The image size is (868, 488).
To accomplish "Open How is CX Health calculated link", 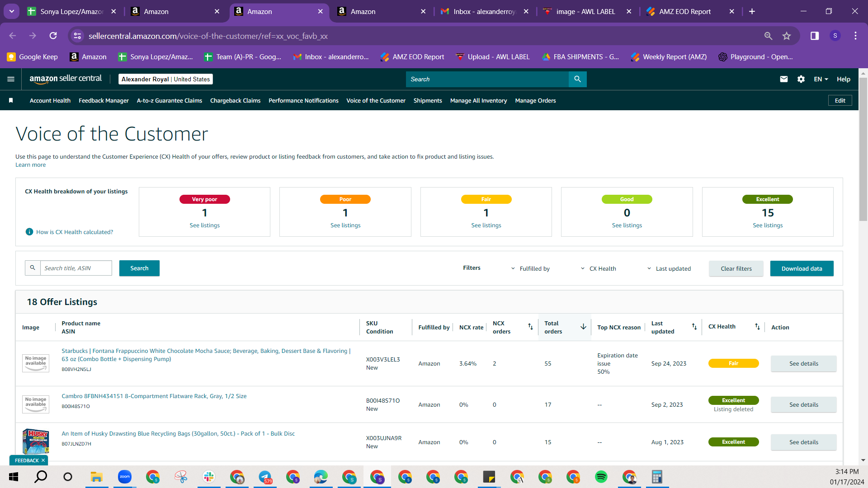I will 75,232.
